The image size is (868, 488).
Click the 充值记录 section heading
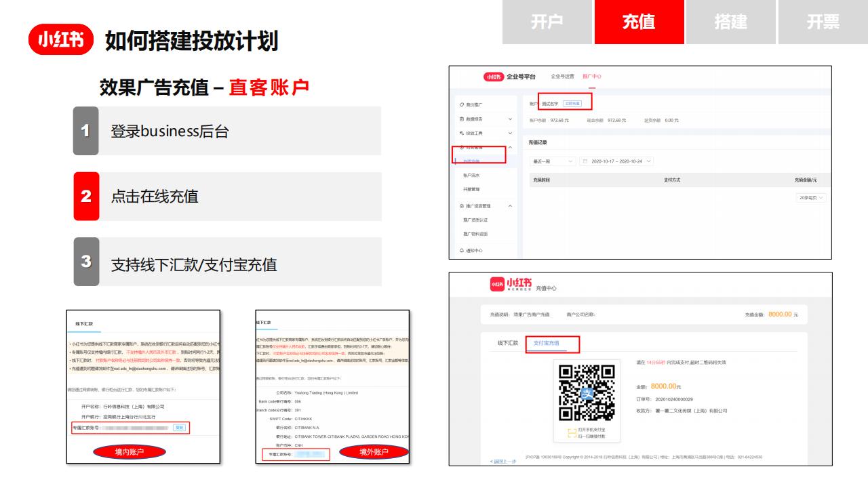pos(538,142)
